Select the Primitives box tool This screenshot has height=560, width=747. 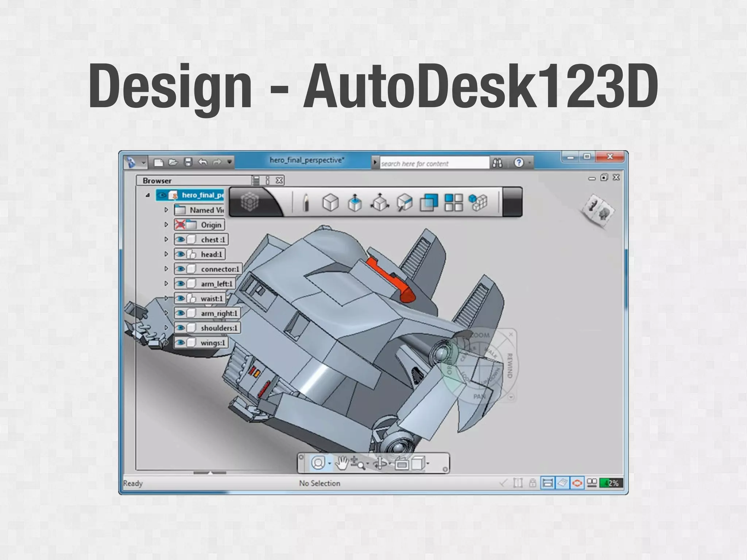[330, 202]
